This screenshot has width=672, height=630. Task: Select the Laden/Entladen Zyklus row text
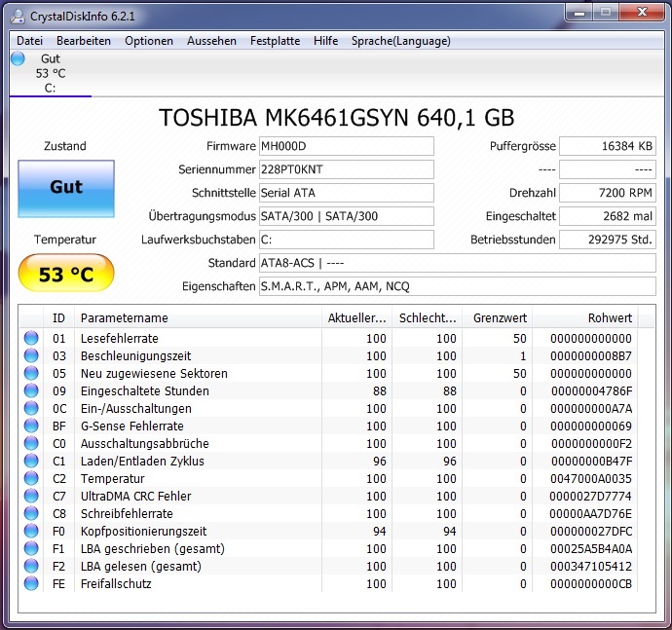(142, 462)
